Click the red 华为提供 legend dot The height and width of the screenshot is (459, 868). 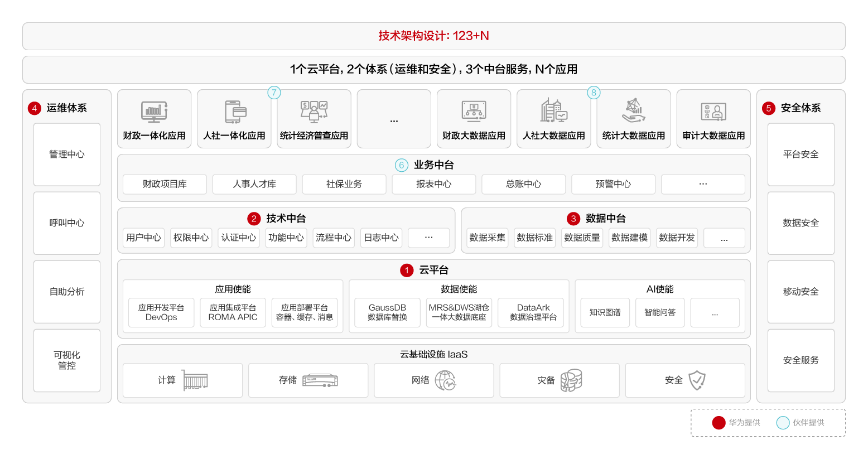(718, 423)
